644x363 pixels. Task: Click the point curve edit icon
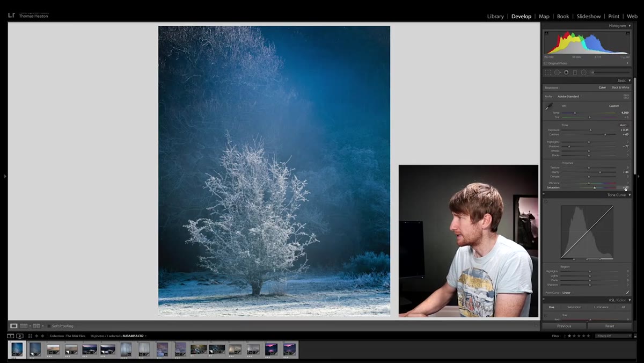pos(627,293)
